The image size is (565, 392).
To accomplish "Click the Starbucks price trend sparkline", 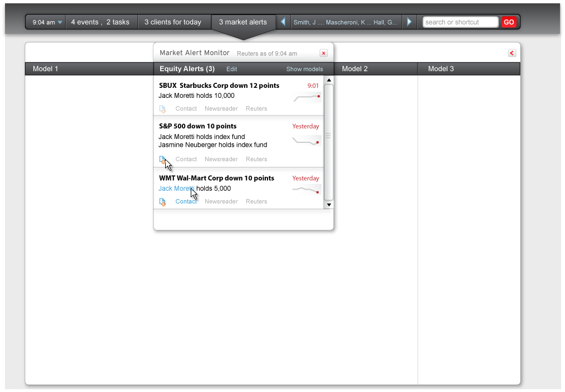I will [307, 98].
